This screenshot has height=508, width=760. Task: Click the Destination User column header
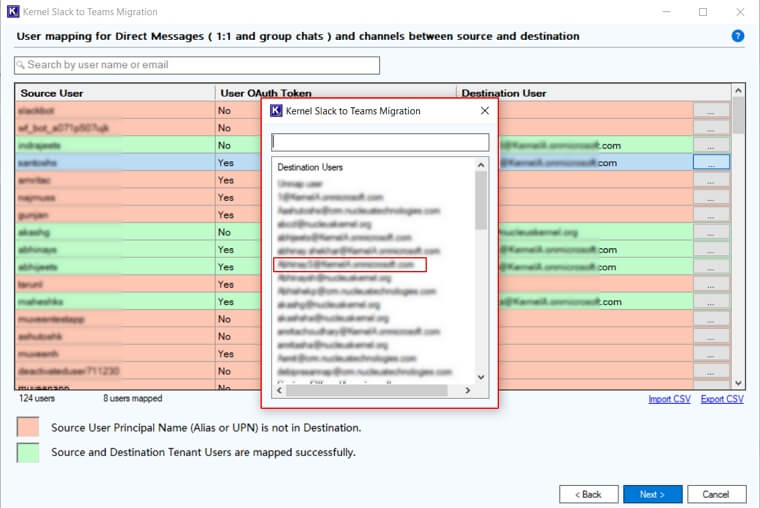[594, 93]
